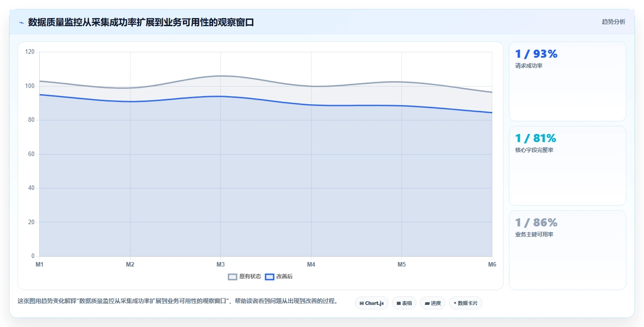This screenshot has width=644, height=327.
Task: Click the blue 改善后 legend swatch
Action: [269, 277]
